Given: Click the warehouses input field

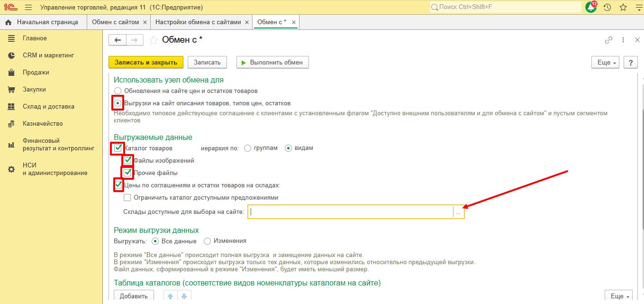Looking at the screenshot, I should [x=350, y=212].
